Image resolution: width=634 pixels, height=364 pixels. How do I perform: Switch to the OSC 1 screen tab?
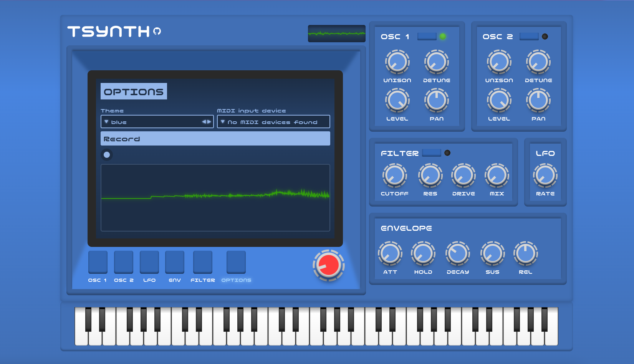pos(98,262)
